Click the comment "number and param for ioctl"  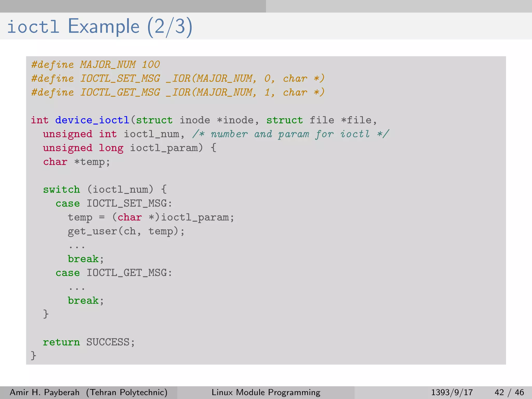tap(290, 134)
